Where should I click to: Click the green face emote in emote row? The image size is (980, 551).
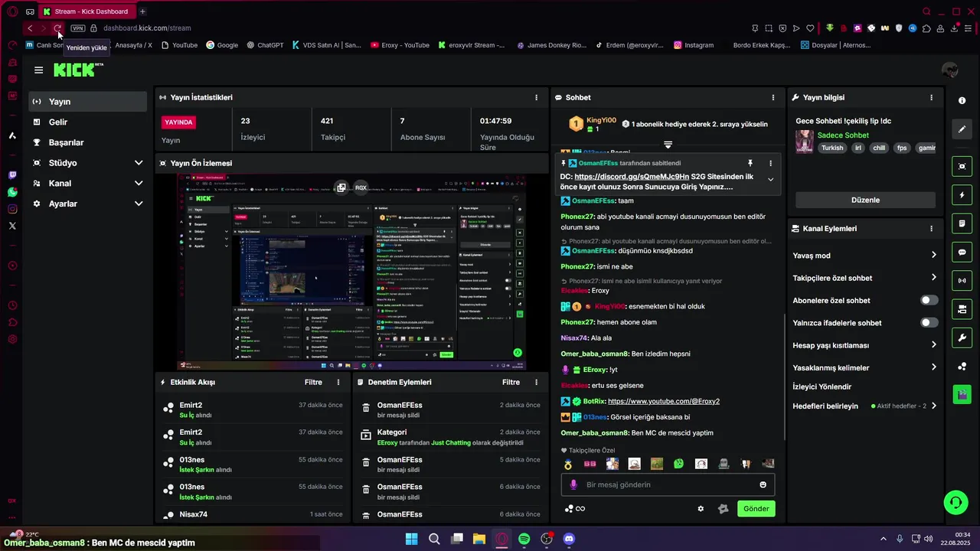point(678,464)
